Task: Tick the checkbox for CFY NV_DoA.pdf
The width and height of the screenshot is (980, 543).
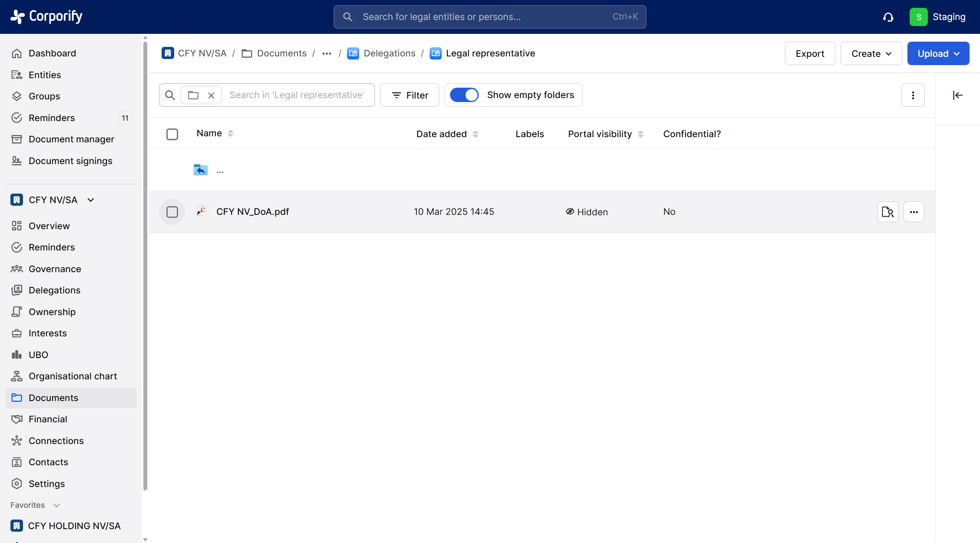Action: (172, 212)
